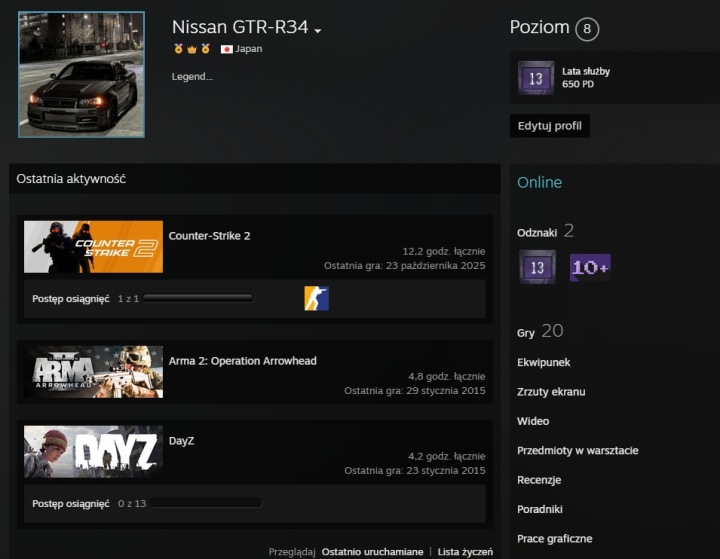Open Zrzuty ekranu screenshots
The height and width of the screenshot is (559, 720).
pos(551,392)
